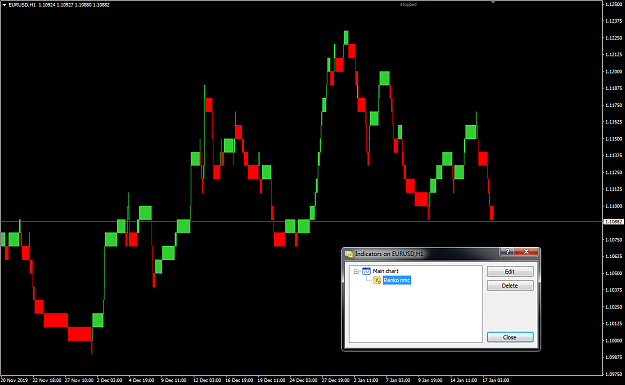
Task: Click the 1.12000 price axis label
Action: point(613,72)
